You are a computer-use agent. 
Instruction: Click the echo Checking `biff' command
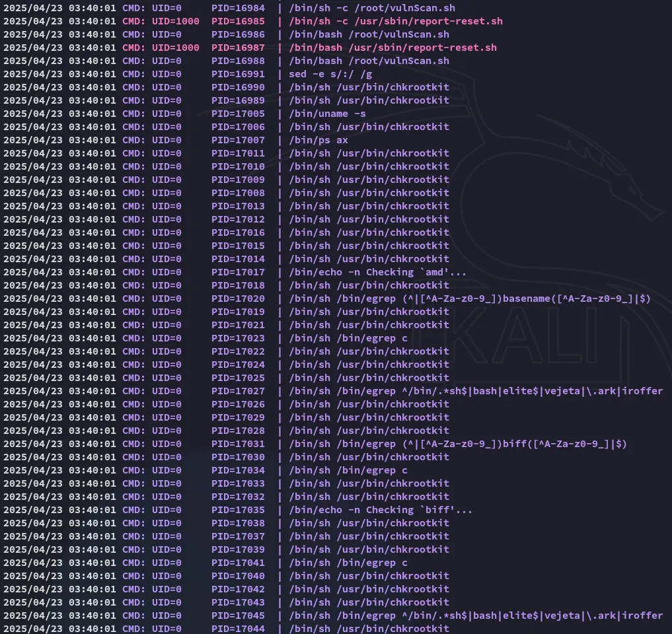click(x=380, y=510)
